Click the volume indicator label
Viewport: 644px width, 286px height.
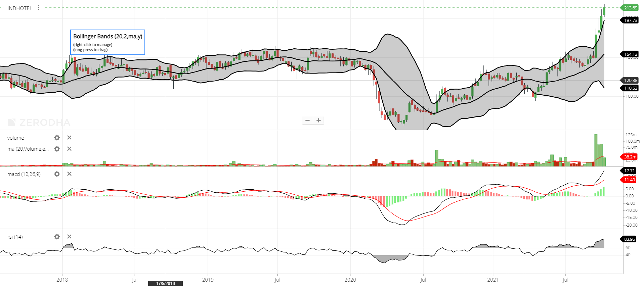click(15, 138)
